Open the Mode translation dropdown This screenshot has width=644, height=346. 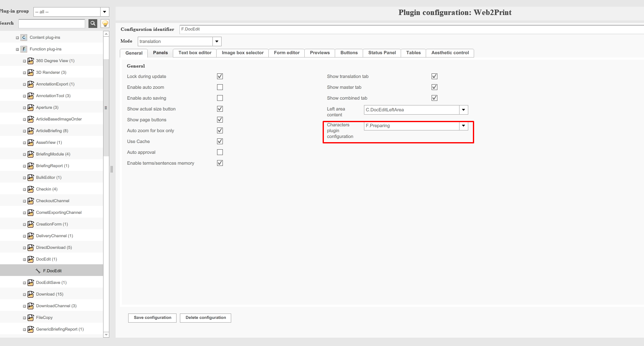coord(217,41)
